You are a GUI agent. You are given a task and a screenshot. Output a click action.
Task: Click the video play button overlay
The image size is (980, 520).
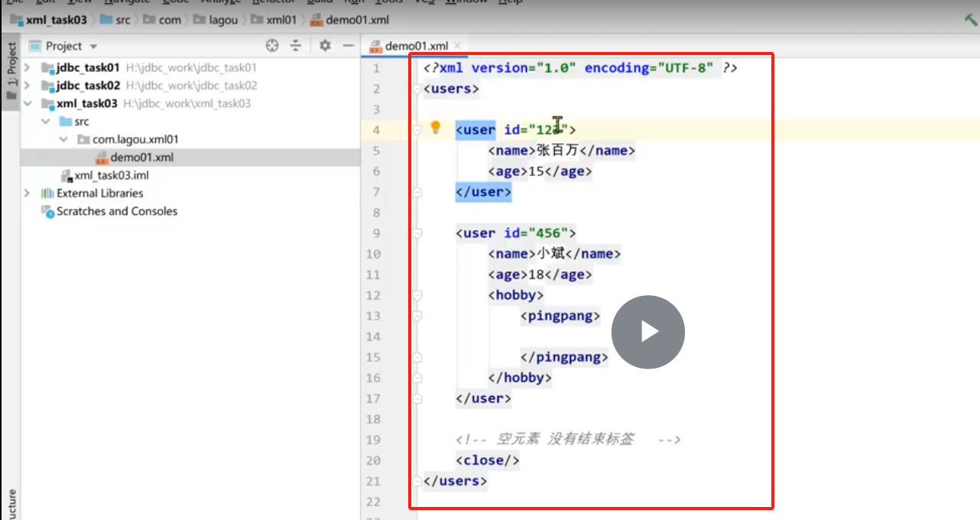[647, 331]
